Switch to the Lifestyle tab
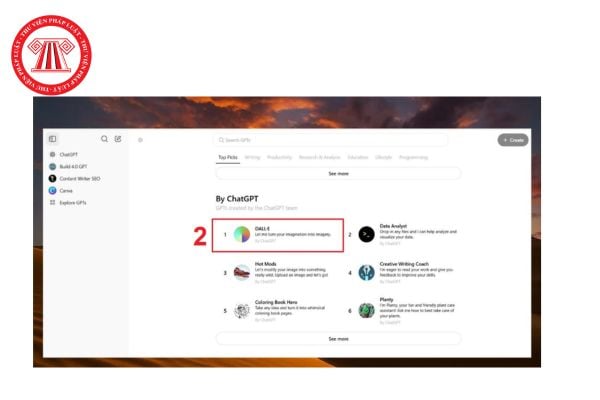 pyautogui.click(x=383, y=157)
